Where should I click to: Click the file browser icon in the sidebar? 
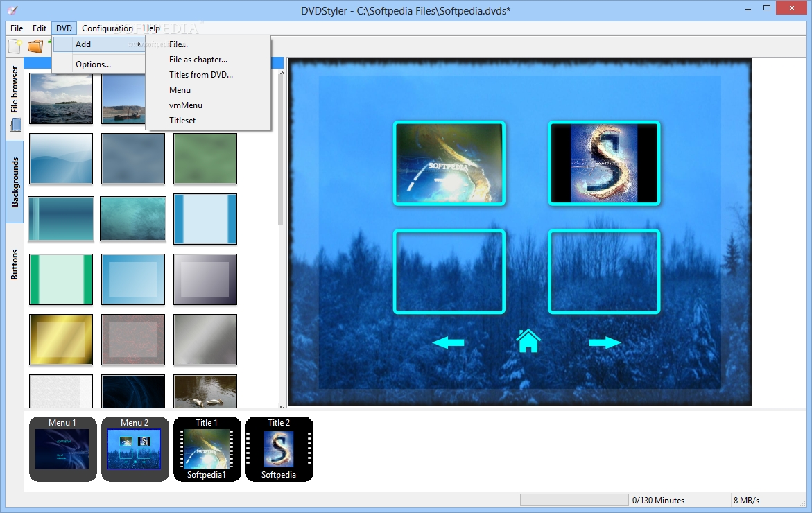coord(15,125)
